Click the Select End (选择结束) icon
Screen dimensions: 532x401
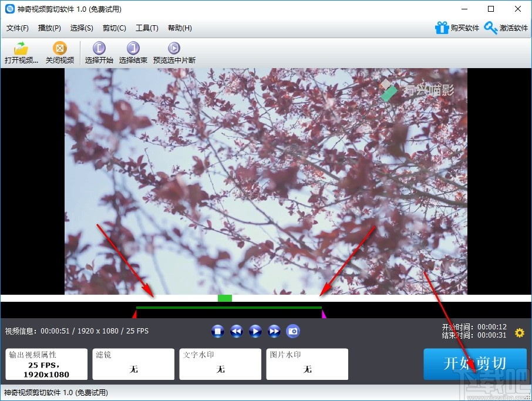[133, 48]
